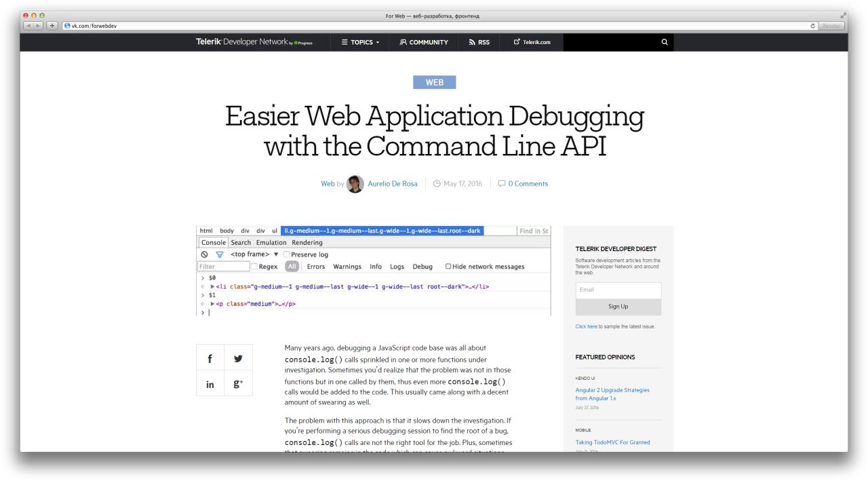Image resolution: width=868 pixels, height=481 pixels.
Task: Click the highlighted li.g-medium--1 breadcrumb
Action: click(x=382, y=231)
